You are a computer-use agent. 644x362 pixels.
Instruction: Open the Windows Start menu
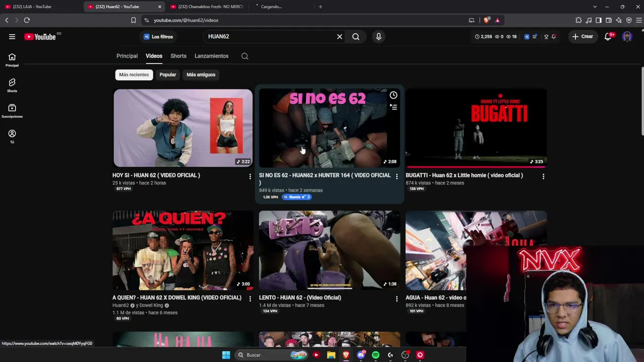click(x=226, y=355)
